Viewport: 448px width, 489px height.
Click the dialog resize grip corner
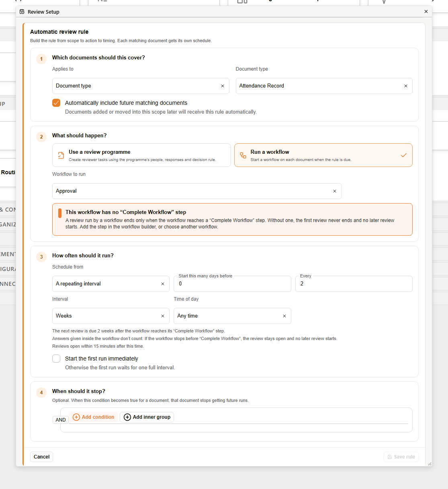click(x=430, y=464)
